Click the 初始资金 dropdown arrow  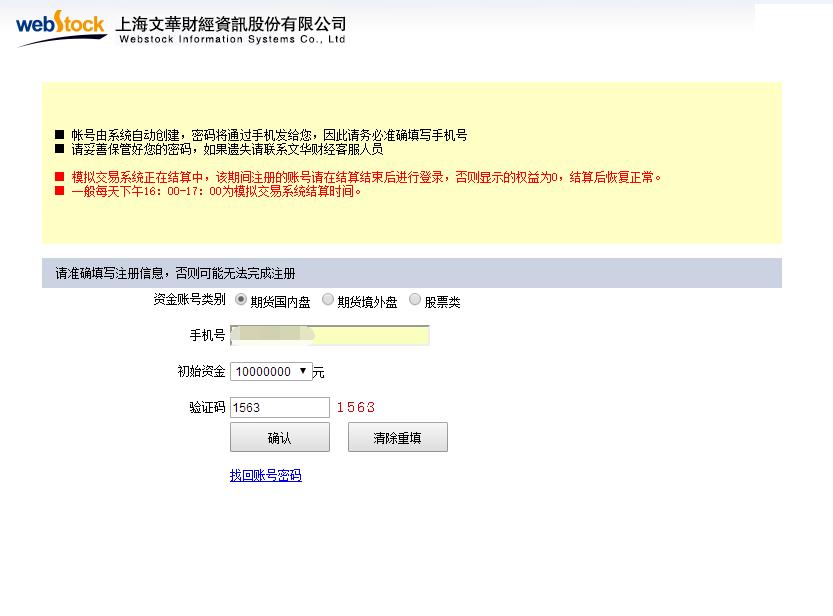pos(305,370)
